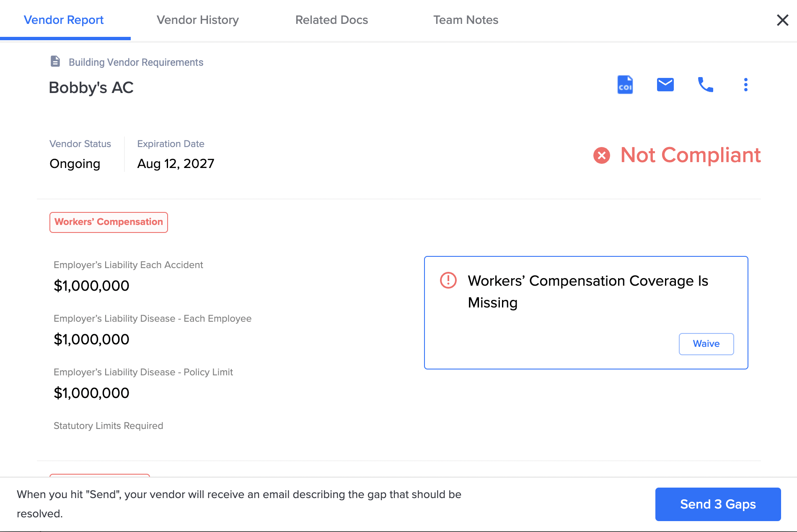797x532 pixels.
Task: Click the Bobby's AC vendor name
Action: tap(91, 88)
